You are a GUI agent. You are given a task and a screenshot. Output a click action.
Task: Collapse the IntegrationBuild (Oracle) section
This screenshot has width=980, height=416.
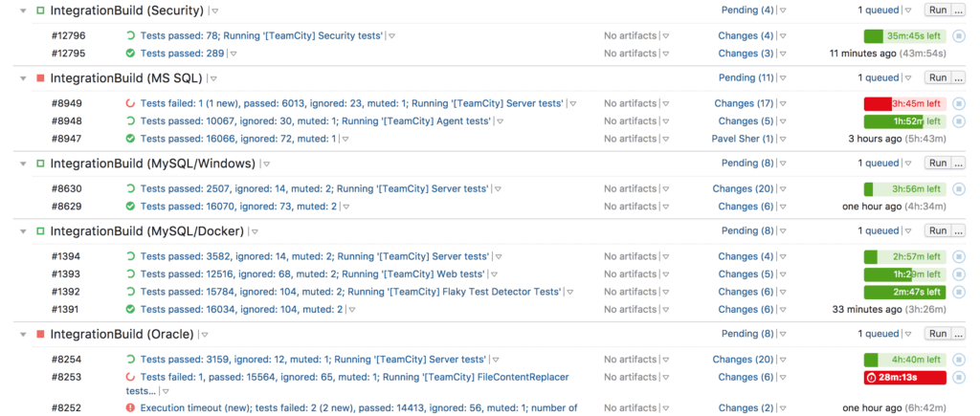(x=23, y=335)
